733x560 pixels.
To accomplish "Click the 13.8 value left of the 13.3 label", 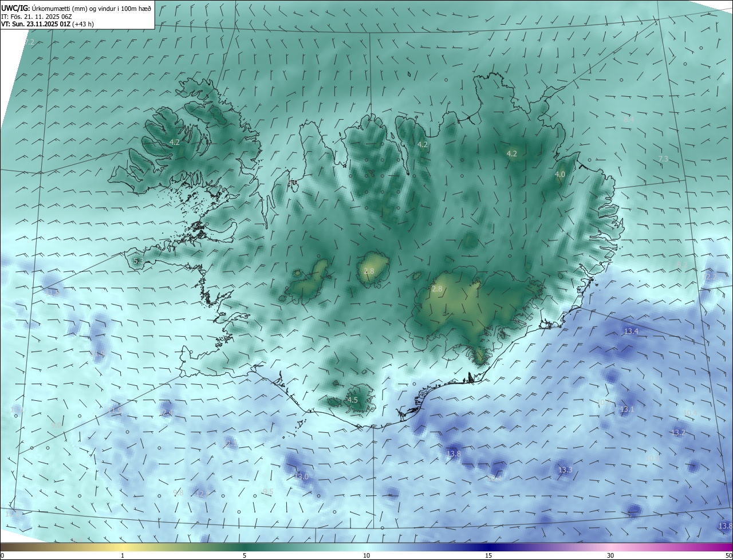I will tap(454, 453).
